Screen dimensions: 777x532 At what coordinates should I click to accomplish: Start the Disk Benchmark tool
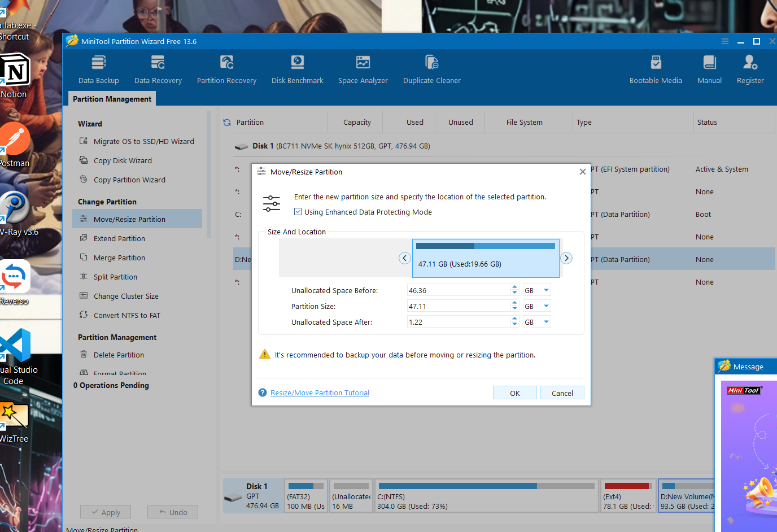tap(298, 69)
